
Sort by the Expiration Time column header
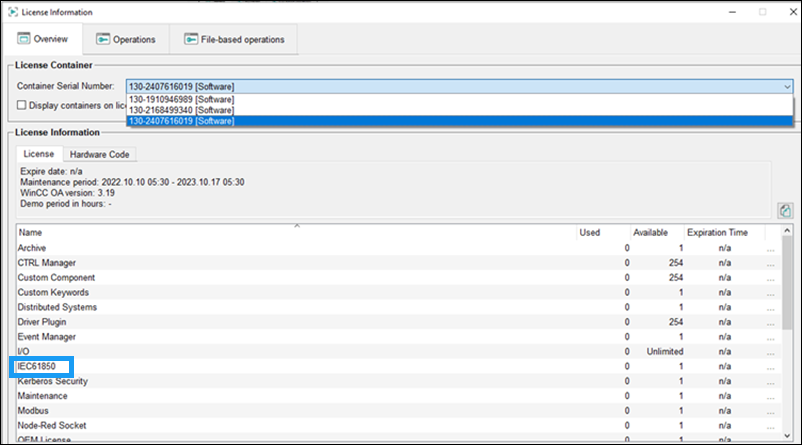tap(718, 232)
